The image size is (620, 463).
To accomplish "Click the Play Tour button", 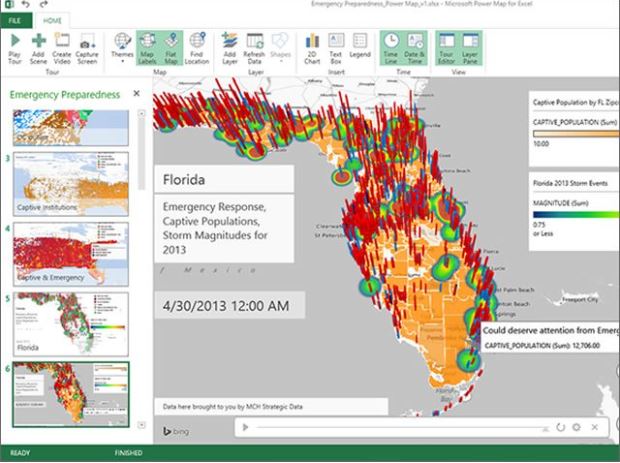I will 14,48.
